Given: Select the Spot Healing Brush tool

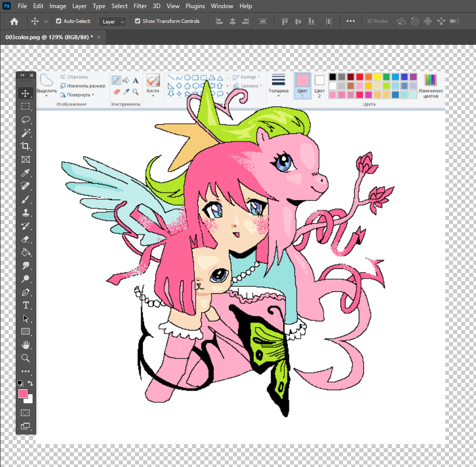Looking at the screenshot, I should (25, 186).
